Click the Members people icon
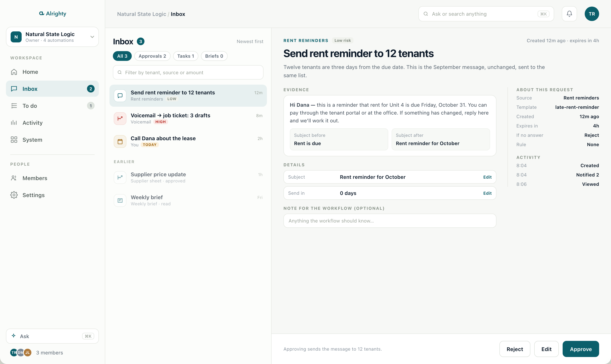 tap(14, 178)
